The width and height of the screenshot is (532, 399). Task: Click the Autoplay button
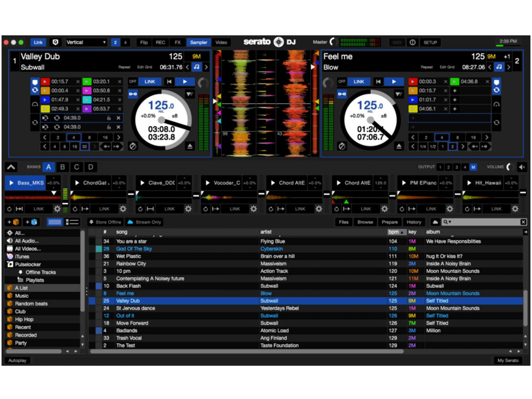(x=17, y=360)
